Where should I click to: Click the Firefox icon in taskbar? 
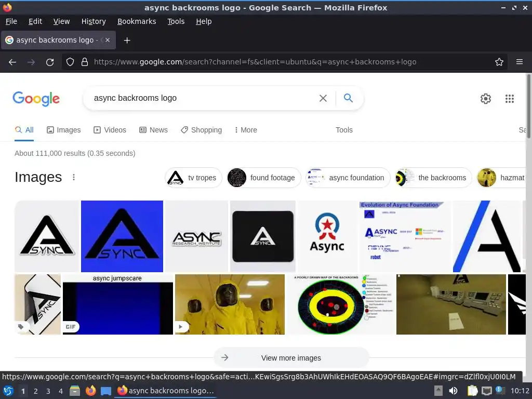click(90, 391)
